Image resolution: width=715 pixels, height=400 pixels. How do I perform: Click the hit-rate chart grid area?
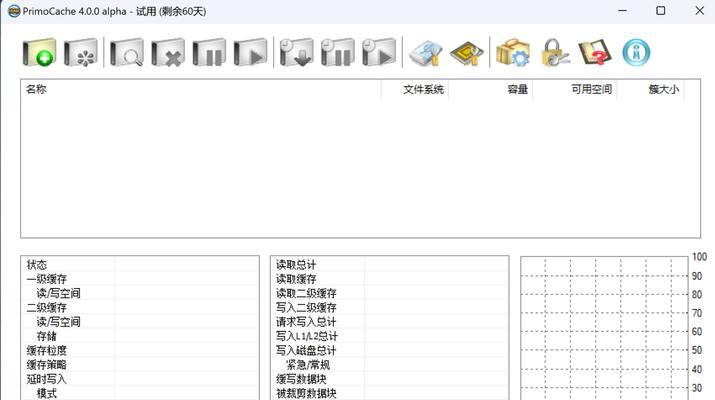click(x=604, y=328)
